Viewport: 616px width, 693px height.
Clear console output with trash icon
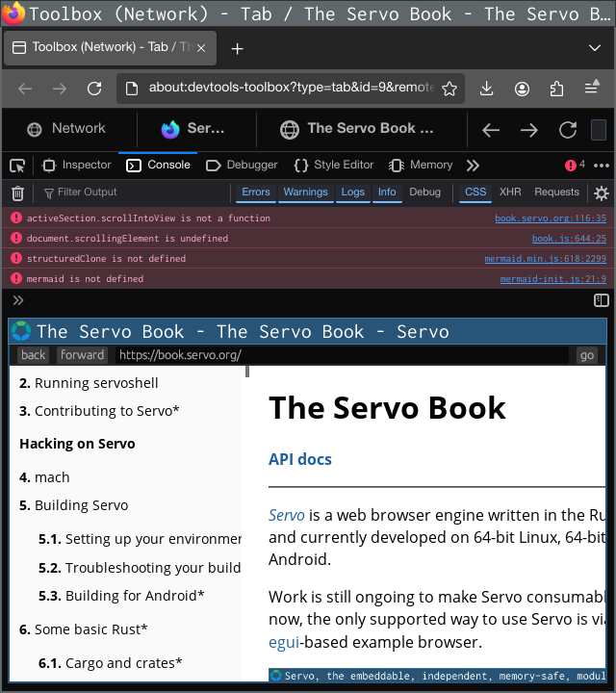point(17,192)
